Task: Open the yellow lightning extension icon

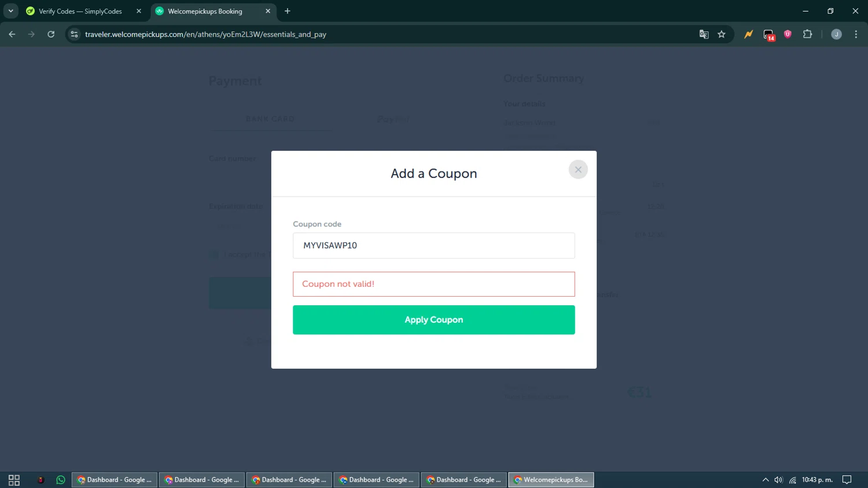Action: coord(749,34)
